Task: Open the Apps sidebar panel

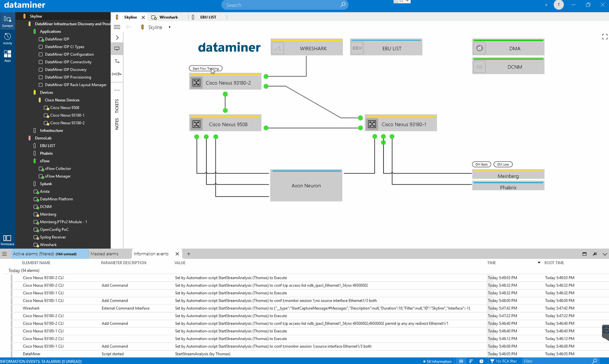Action: pyautogui.click(x=7, y=56)
